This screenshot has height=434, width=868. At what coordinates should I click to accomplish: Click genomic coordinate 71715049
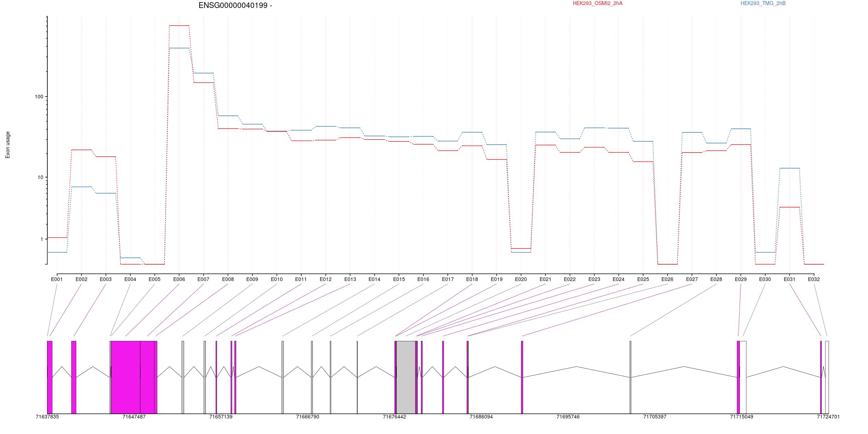[741, 417]
